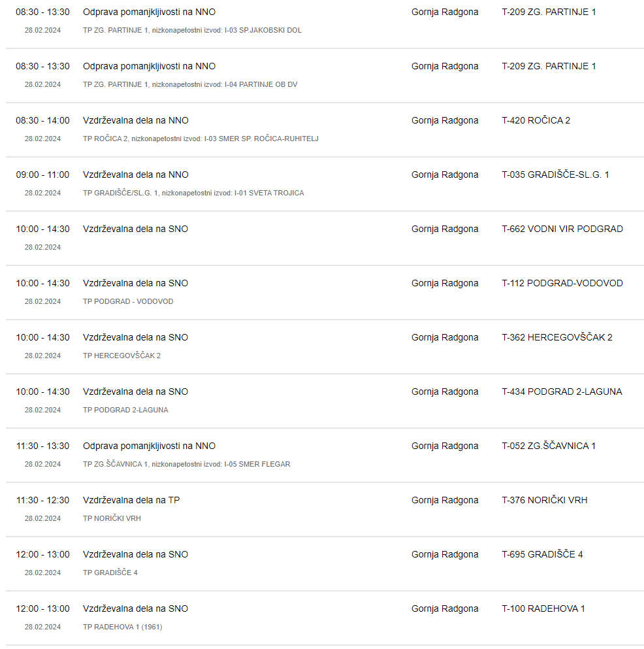Open the T-695 GRADIŠČE 4 station entry

pos(542,554)
